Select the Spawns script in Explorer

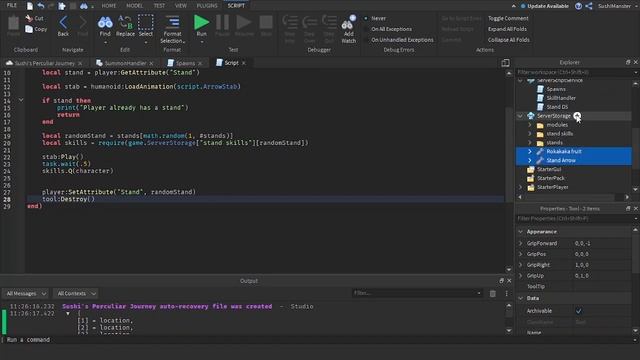pos(556,89)
